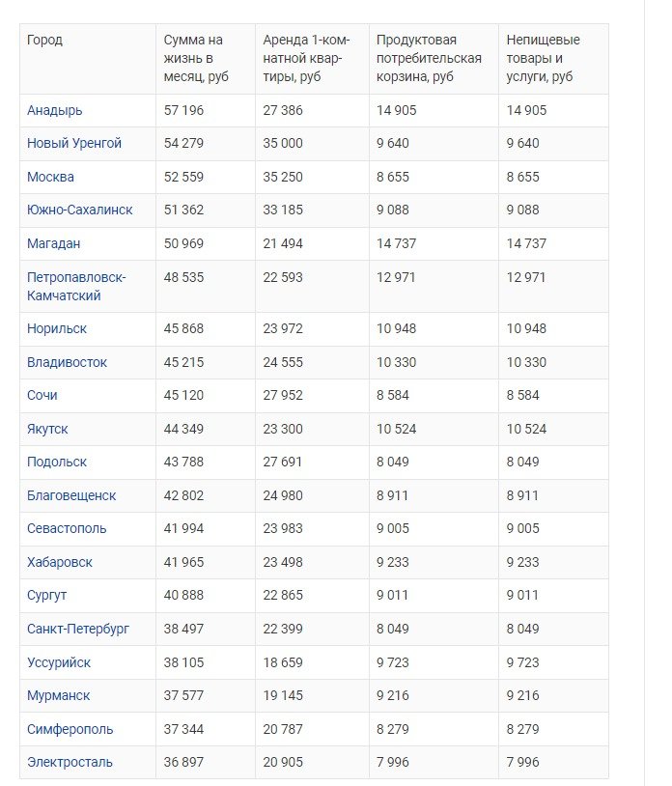Open the Сочи city link
672x786 pixels.
click(x=42, y=395)
